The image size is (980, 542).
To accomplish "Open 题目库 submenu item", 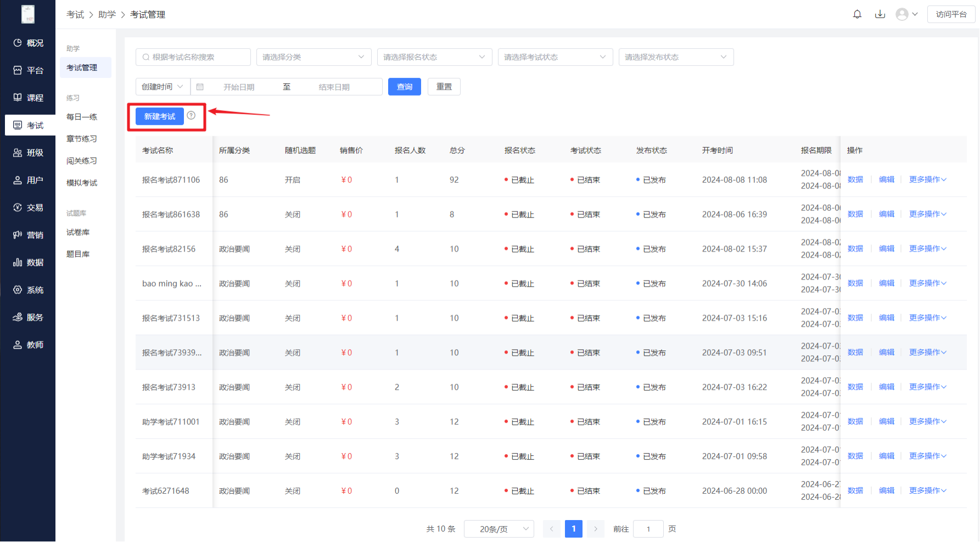I will [78, 254].
